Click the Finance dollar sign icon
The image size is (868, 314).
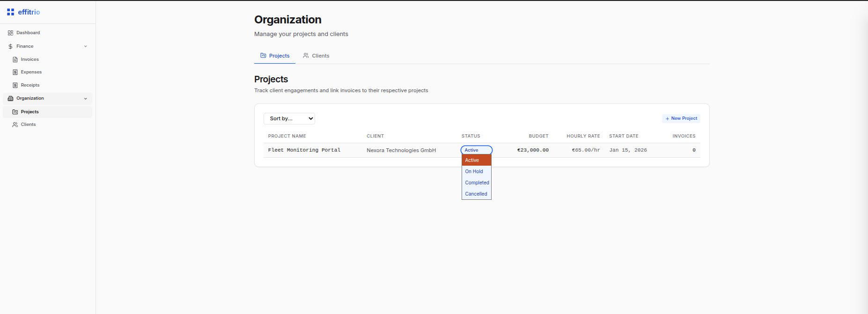coord(10,46)
